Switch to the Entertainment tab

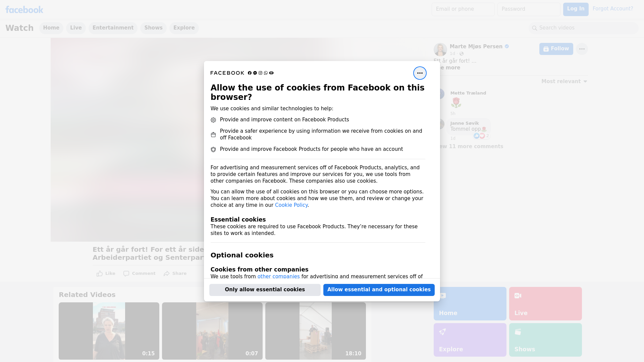pos(113,28)
